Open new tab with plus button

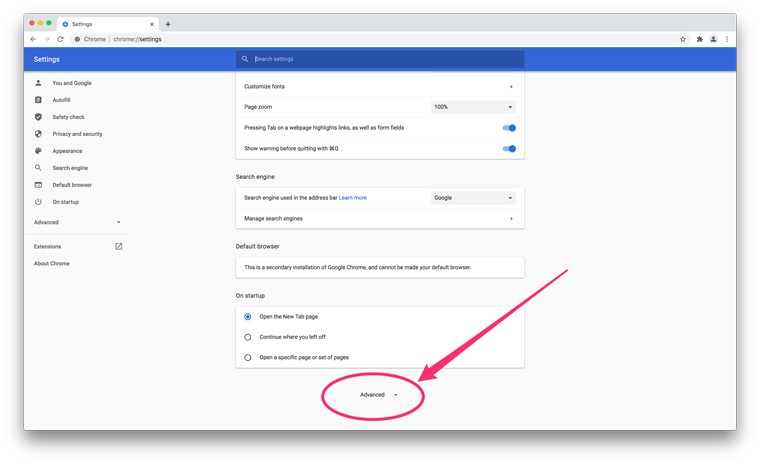point(168,24)
